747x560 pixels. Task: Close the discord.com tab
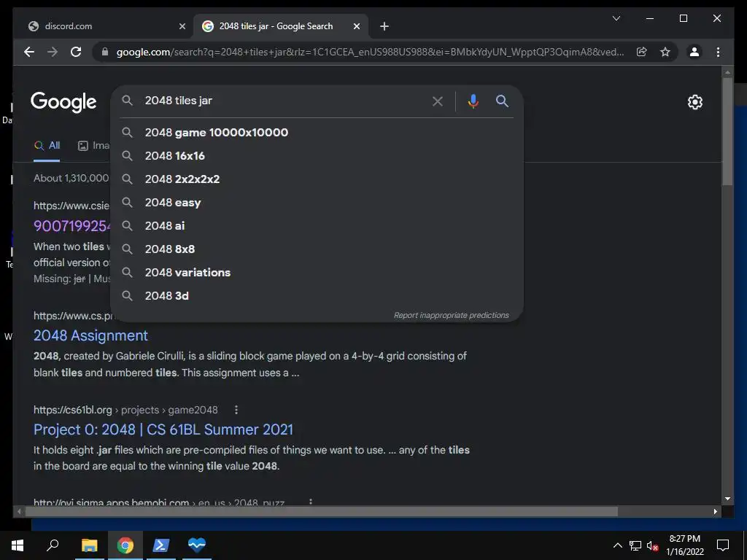click(182, 26)
